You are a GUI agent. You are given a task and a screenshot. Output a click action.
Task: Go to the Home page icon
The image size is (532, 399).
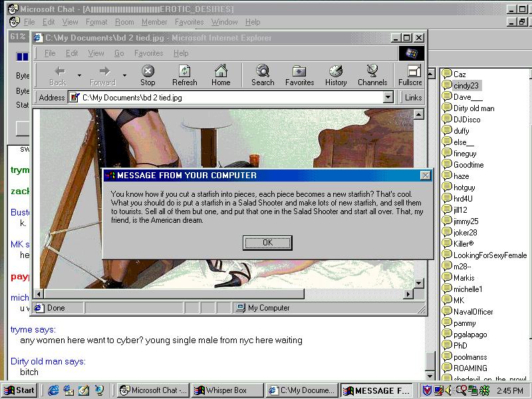coord(221,70)
